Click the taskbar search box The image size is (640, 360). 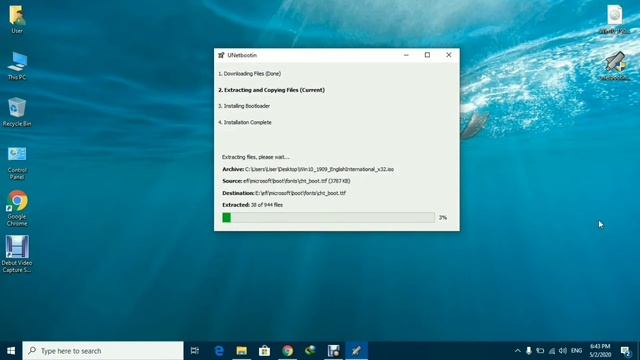coord(103,351)
